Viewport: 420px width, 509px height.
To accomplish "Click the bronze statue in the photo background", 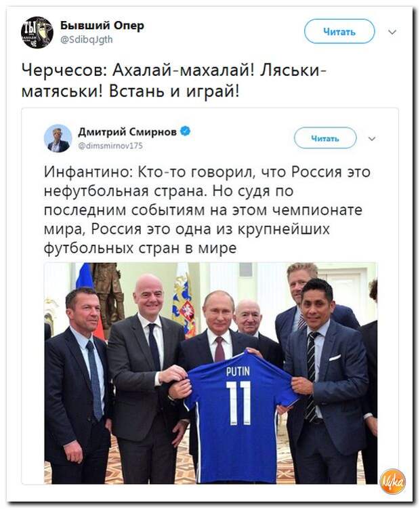I will coord(108,293).
